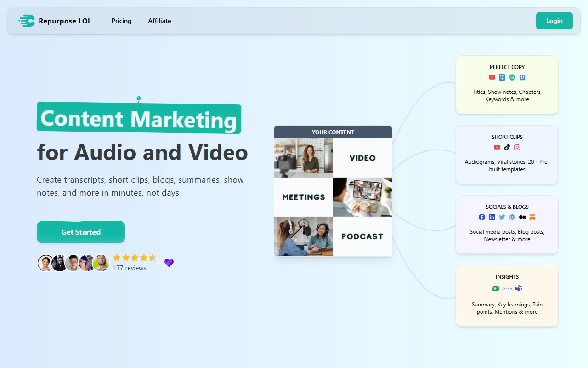
Task: Click the Get Started button
Action: [x=81, y=232]
